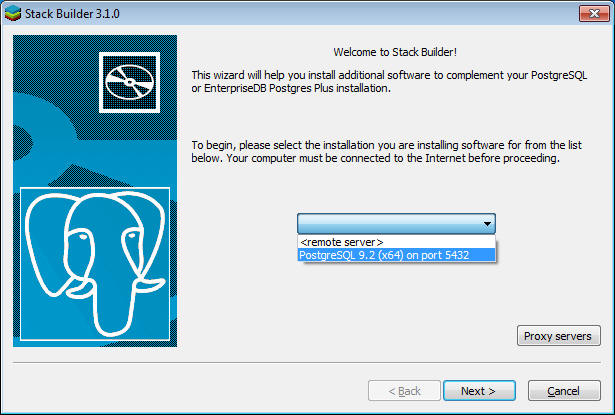
Task: Close the Stack Builder window
Action: click(594, 13)
